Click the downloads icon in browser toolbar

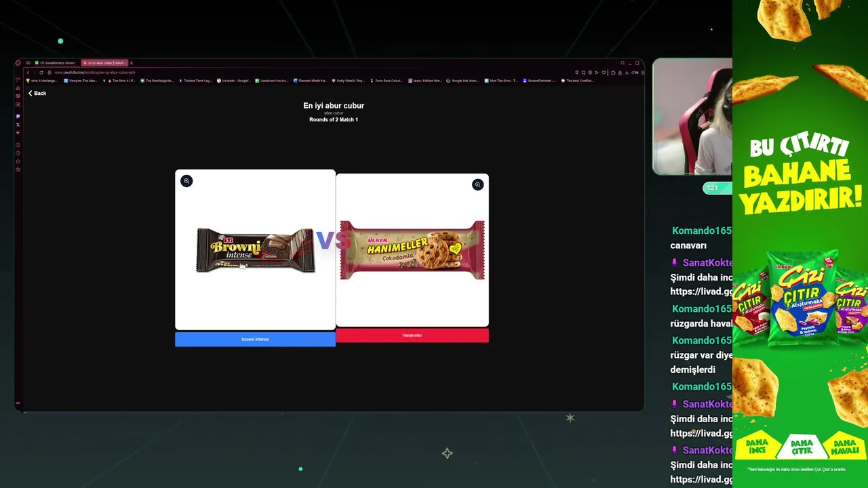tap(627, 73)
